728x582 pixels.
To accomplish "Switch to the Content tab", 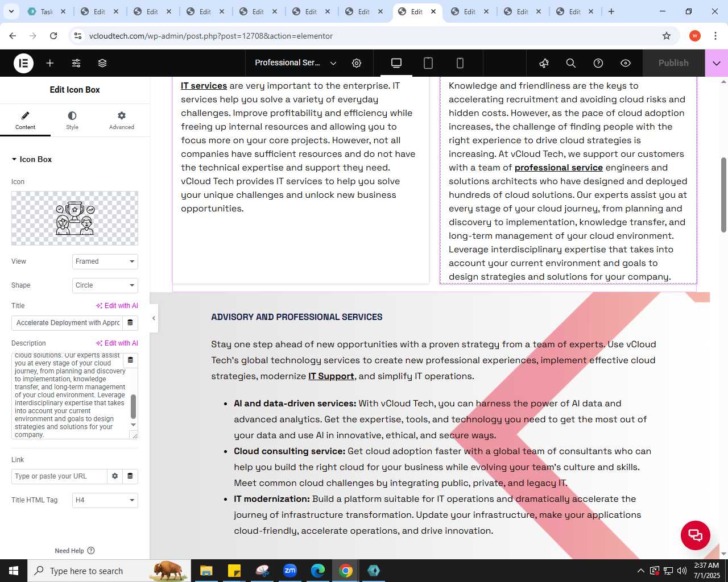I will [x=25, y=120].
